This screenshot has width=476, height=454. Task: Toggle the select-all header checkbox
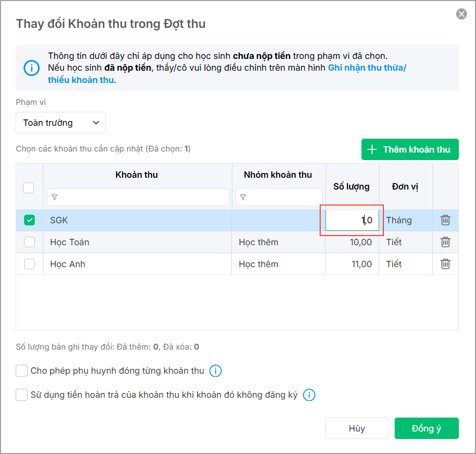pyautogui.click(x=29, y=188)
